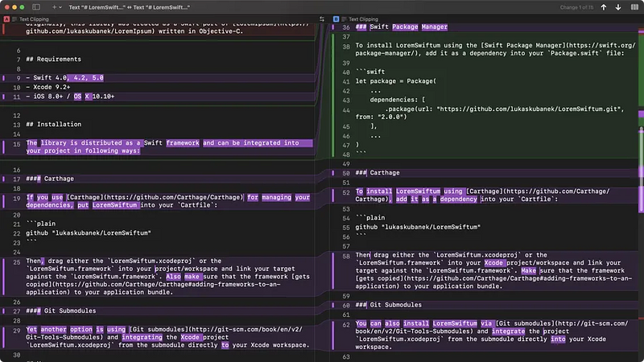This screenshot has width=644, height=362.
Task: Swap the A and B sides
Action: coord(322,19)
